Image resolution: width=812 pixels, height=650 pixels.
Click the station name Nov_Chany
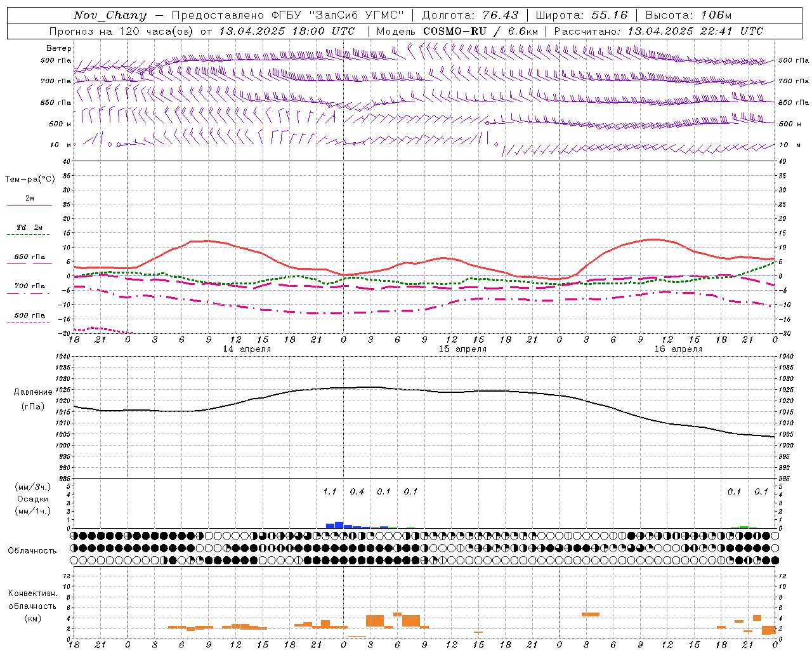point(110,15)
